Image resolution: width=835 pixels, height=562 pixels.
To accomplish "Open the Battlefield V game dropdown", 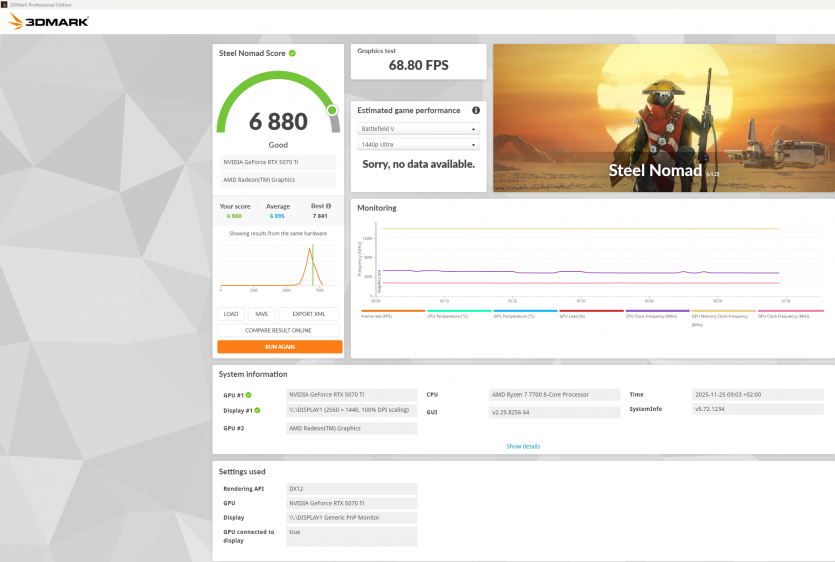I will point(418,129).
